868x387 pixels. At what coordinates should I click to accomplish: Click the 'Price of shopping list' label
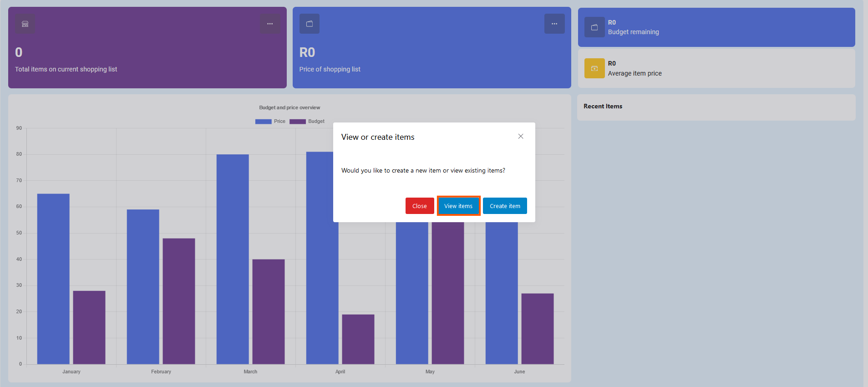tap(330, 69)
